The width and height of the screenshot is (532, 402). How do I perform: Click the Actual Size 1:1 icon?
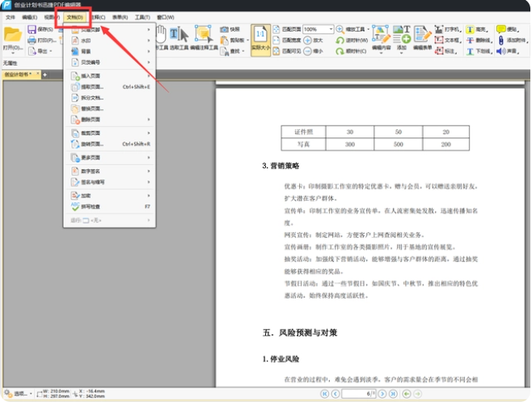260,34
